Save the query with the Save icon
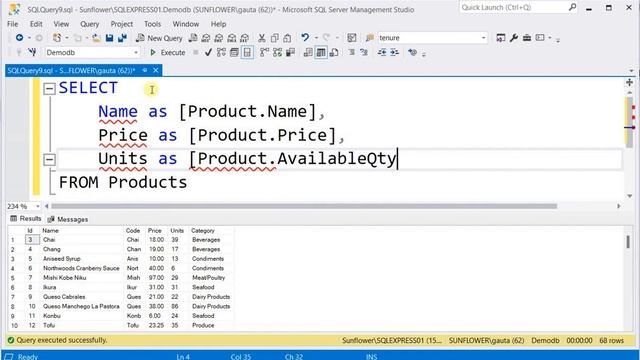Viewport: 640px width, 360px height. [x=109, y=38]
